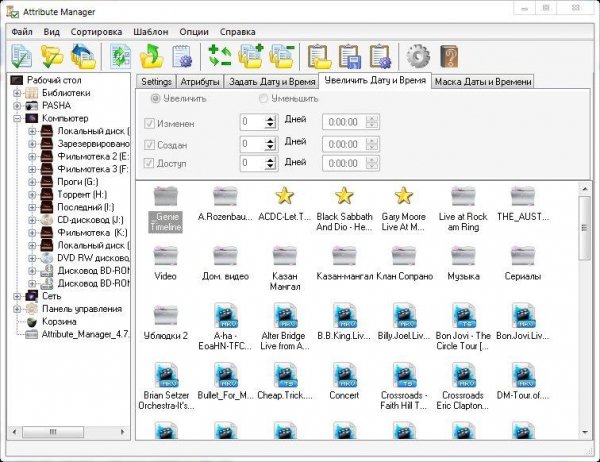Select the Увеличить radio button
The width and height of the screenshot is (600, 462).
[155, 99]
